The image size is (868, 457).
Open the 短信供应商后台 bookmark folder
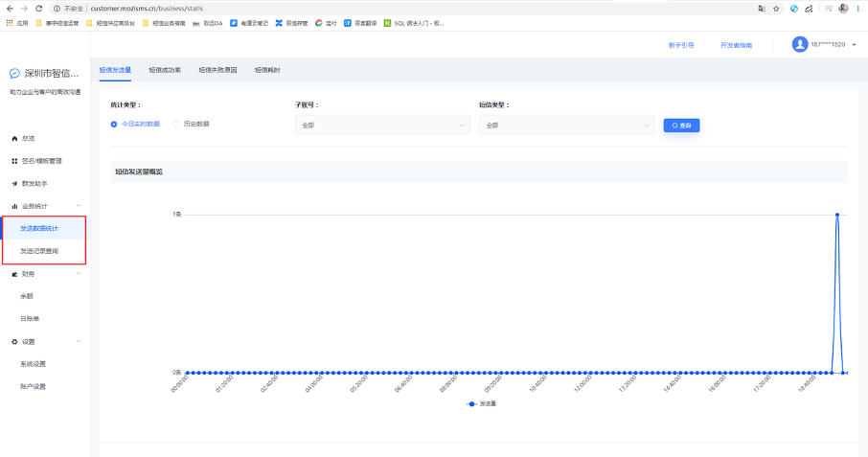click(111, 23)
